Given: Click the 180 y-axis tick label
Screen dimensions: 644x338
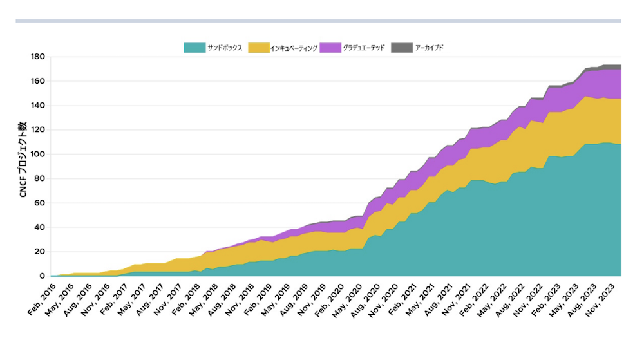Looking at the screenshot, I should [x=37, y=57].
